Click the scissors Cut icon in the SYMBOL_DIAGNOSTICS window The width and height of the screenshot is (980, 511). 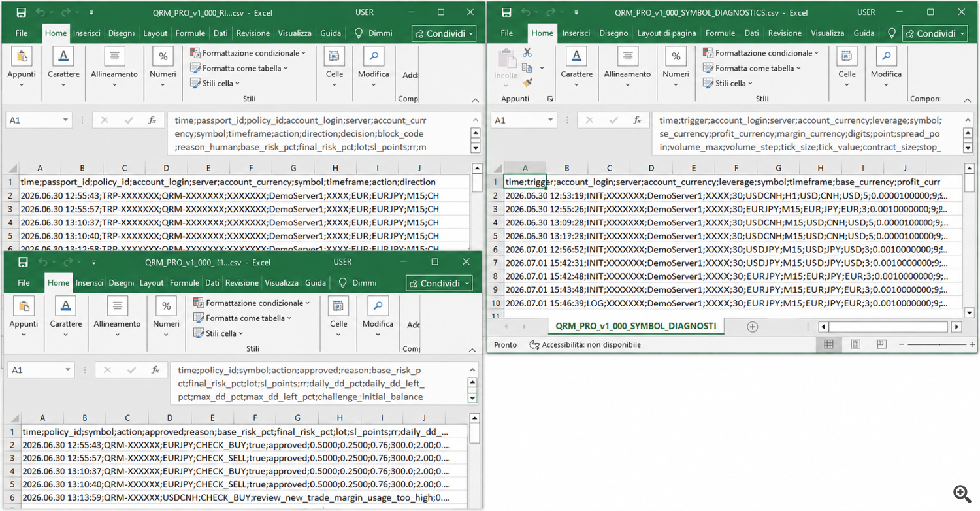point(527,52)
